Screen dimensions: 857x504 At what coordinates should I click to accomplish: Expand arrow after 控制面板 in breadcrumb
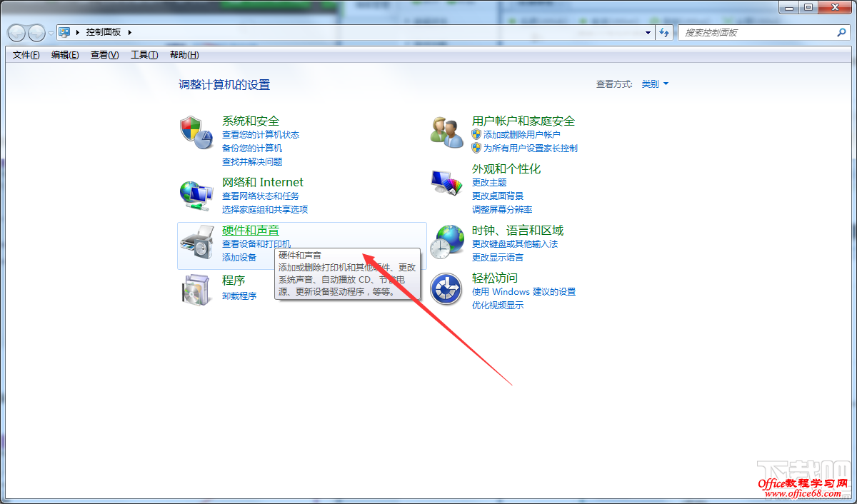(130, 32)
